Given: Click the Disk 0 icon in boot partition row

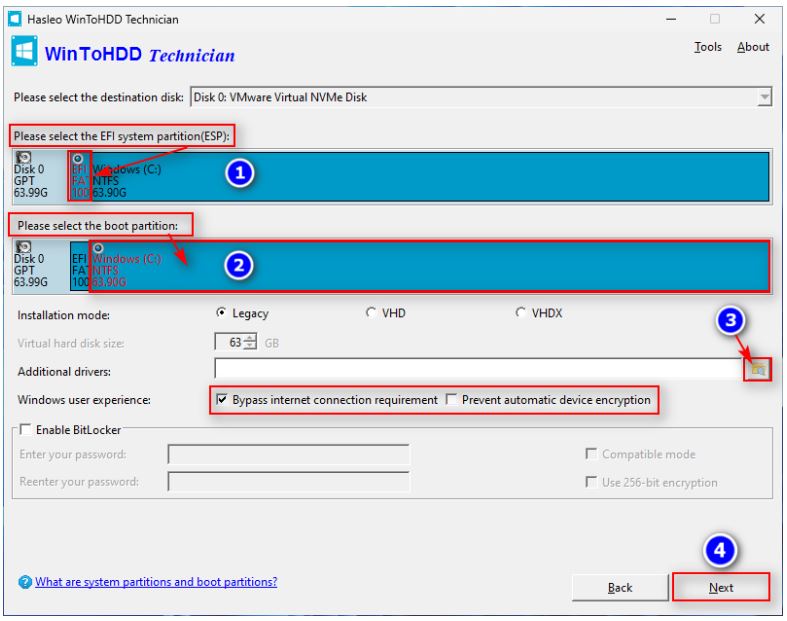Looking at the screenshot, I should coord(24,246).
